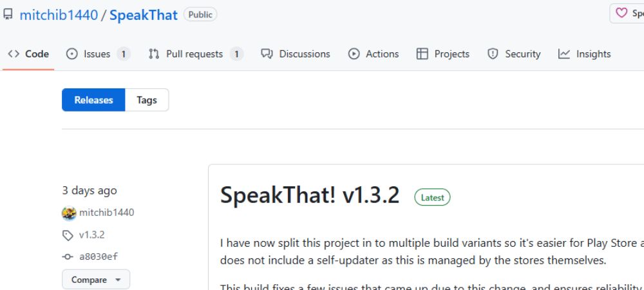Click the repository icon beside mitchib1440
This screenshot has width=644, height=290.
[8, 15]
